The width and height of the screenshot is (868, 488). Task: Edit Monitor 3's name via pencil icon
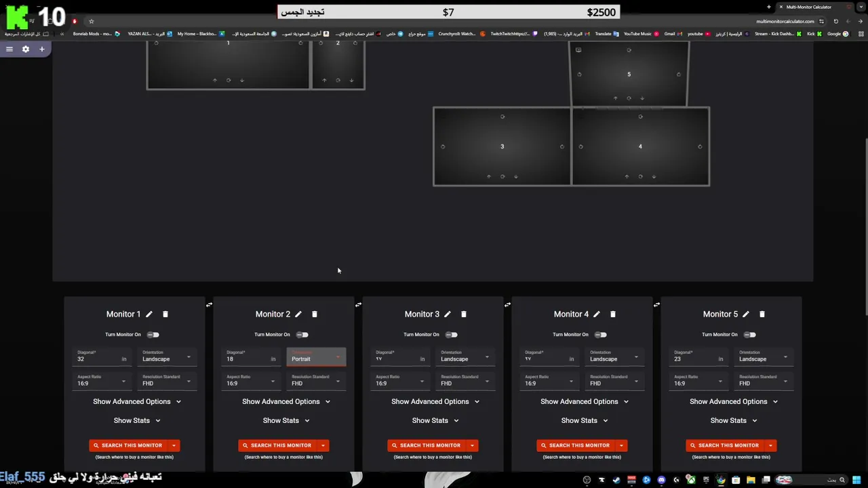pos(448,314)
